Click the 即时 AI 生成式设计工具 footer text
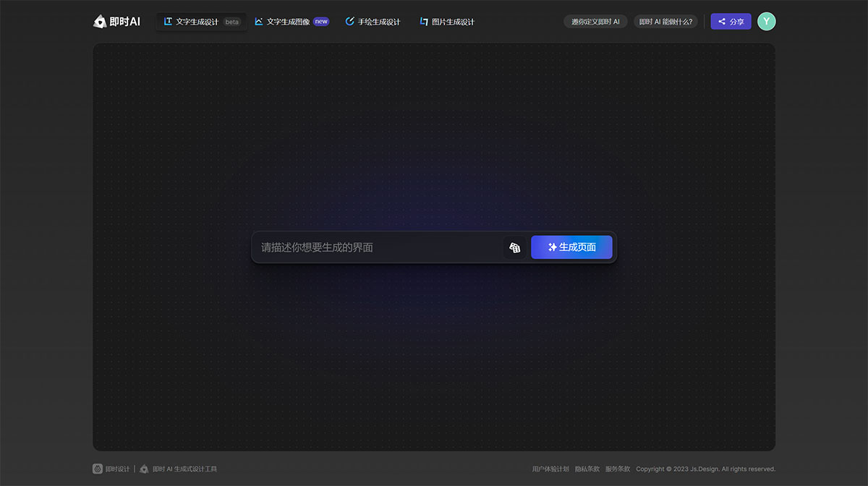This screenshot has width=868, height=486. (184, 469)
